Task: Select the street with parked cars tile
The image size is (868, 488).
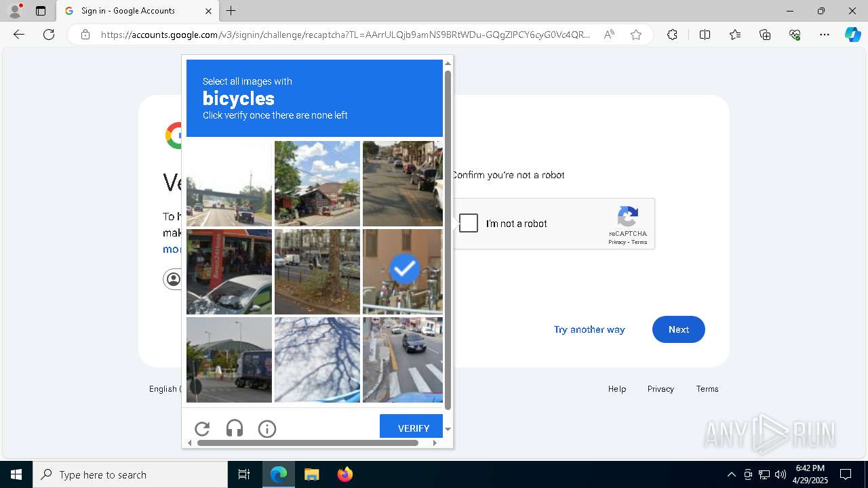Action: (403, 184)
